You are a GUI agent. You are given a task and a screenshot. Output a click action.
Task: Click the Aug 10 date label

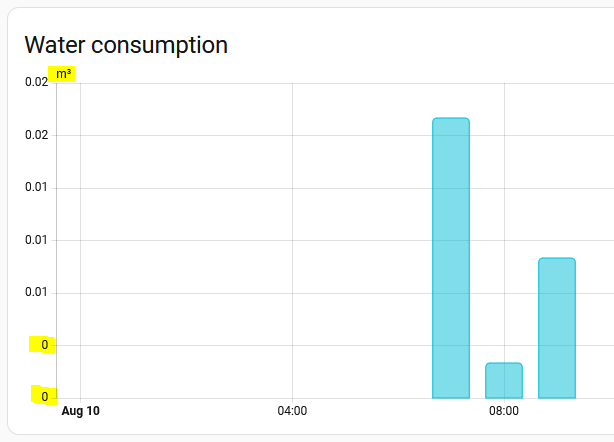tap(81, 411)
